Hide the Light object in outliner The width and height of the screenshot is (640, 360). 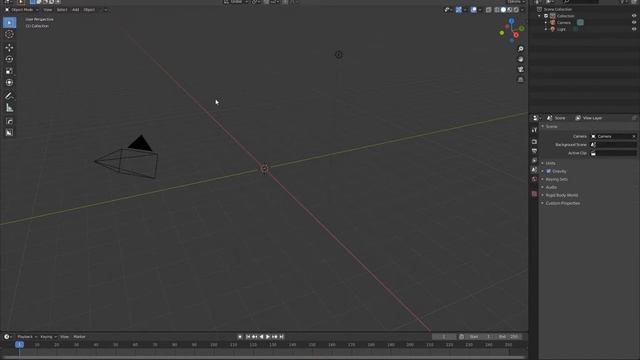634,29
